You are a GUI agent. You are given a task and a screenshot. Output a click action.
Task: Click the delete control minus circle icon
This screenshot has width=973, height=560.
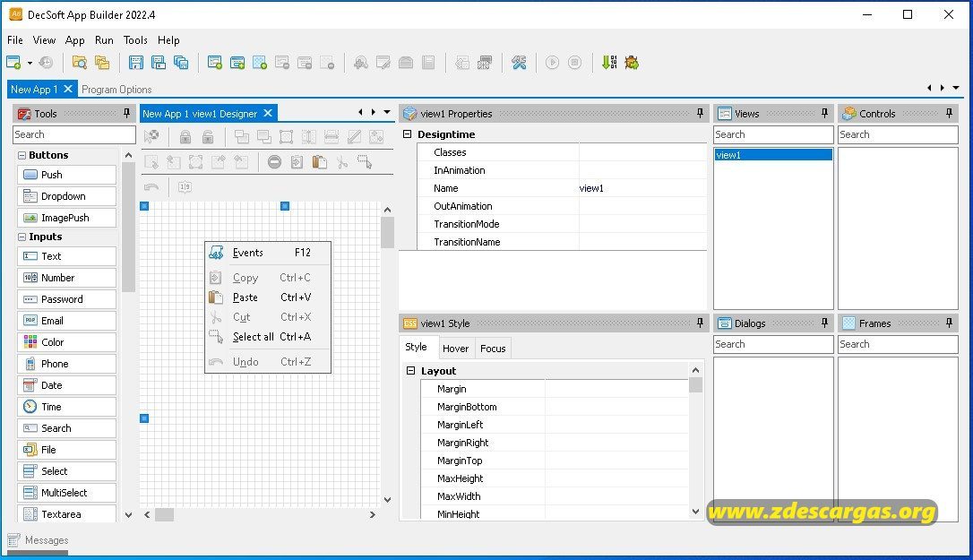point(274,162)
